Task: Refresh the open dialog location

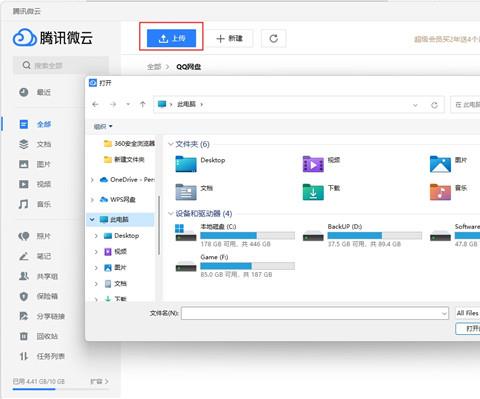Action: [434, 105]
